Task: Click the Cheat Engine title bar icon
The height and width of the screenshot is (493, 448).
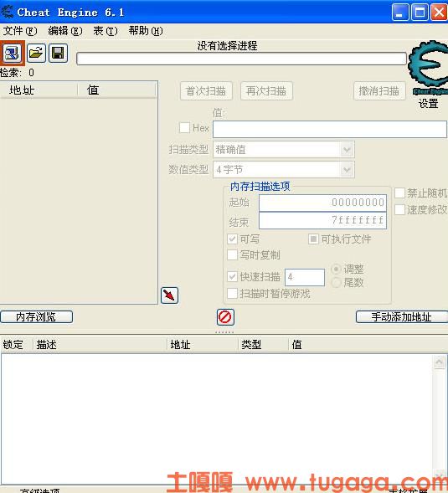Action: [x=7, y=12]
